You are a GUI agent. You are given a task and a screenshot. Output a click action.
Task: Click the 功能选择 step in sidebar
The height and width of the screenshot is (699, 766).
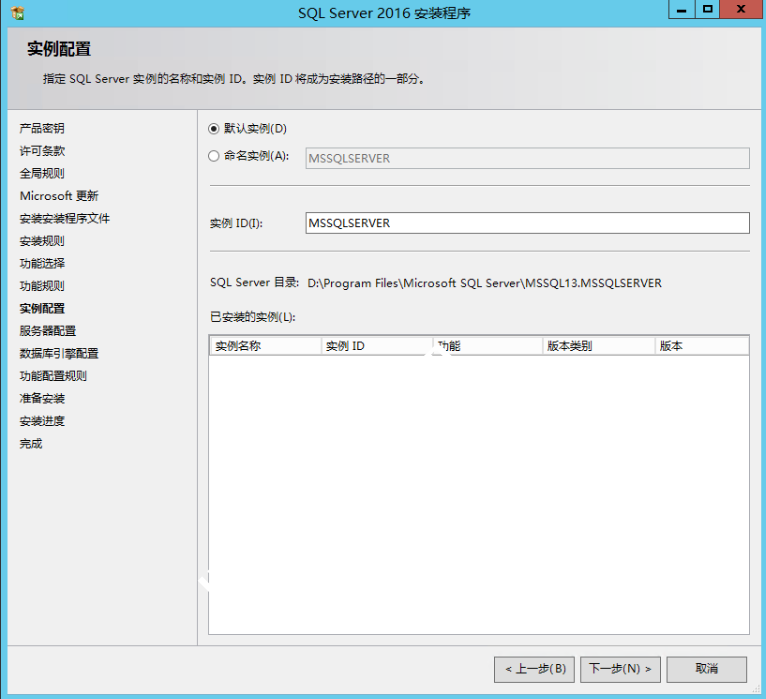tap(42, 263)
